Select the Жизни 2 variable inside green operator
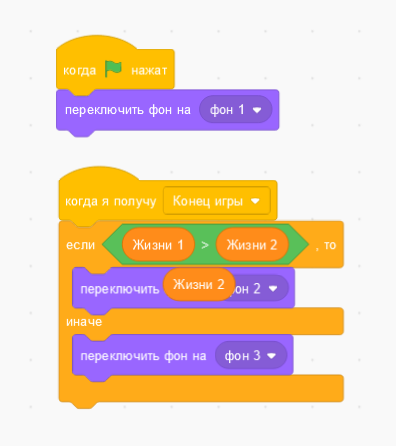The image size is (396, 446). click(x=252, y=245)
